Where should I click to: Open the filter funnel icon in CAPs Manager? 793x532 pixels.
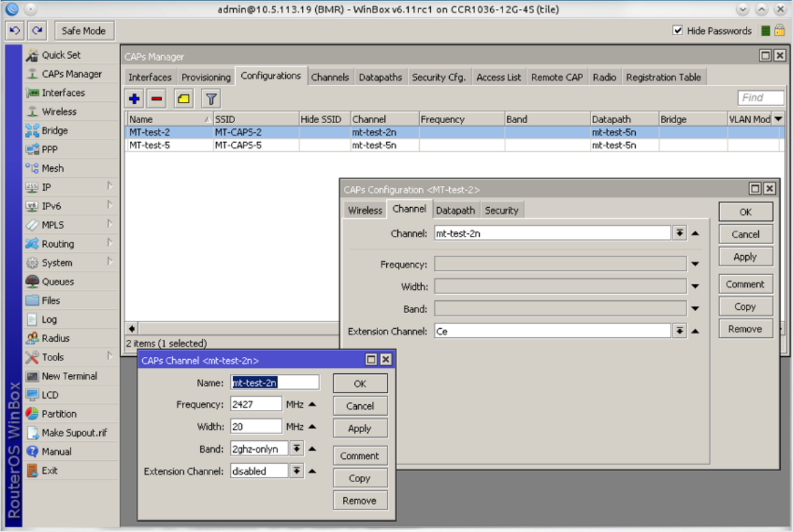tap(211, 98)
